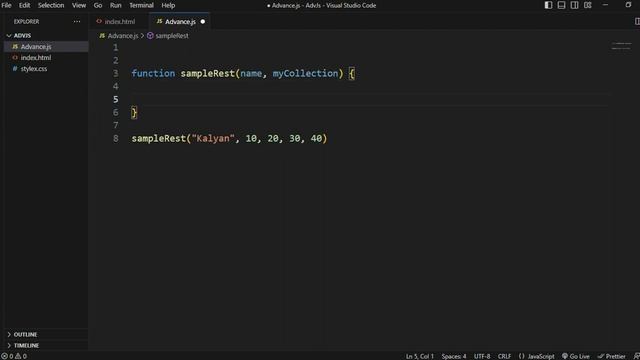Open Explorer more actions ellipsis
The height and width of the screenshot is (360, 640).
[x=77, y=22]
